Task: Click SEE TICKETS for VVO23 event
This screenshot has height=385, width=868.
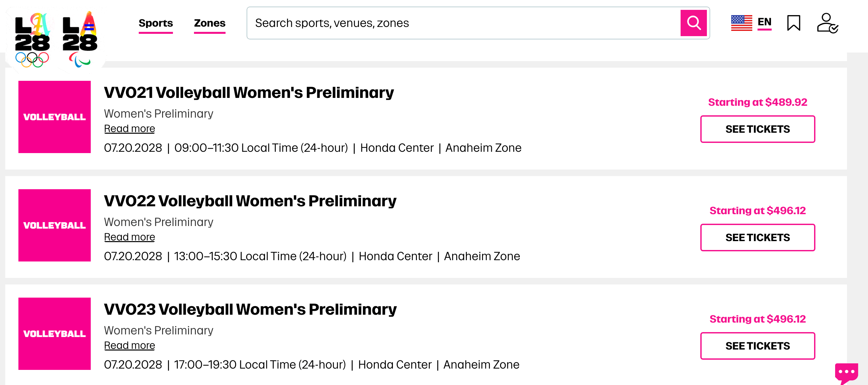Action: (757, 346)
